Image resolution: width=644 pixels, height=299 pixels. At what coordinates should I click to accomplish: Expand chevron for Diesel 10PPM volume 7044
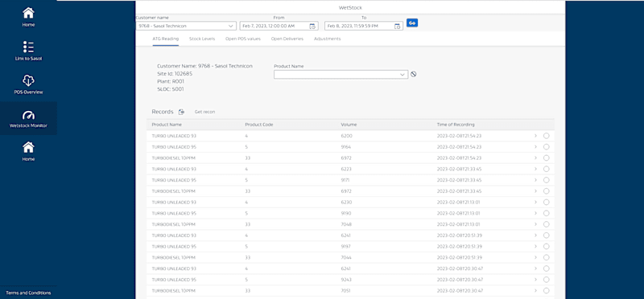pyautogui.click(x=535, y=257)
